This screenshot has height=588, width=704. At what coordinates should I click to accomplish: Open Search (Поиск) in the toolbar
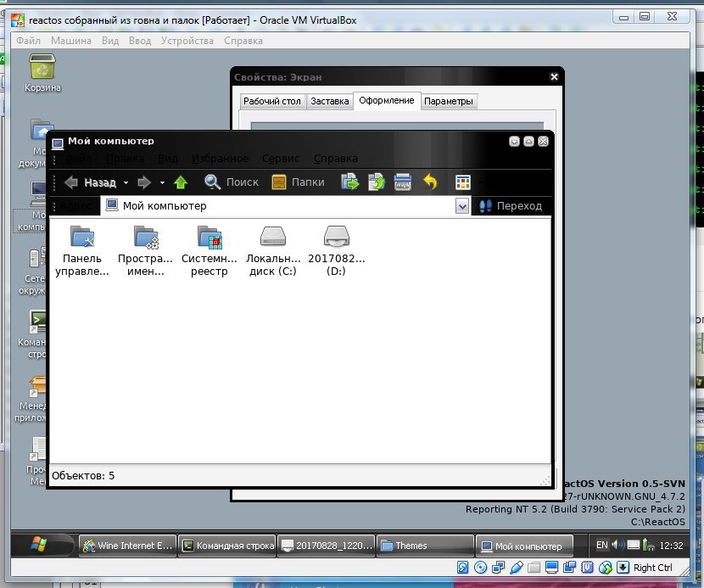pos(232,182)
